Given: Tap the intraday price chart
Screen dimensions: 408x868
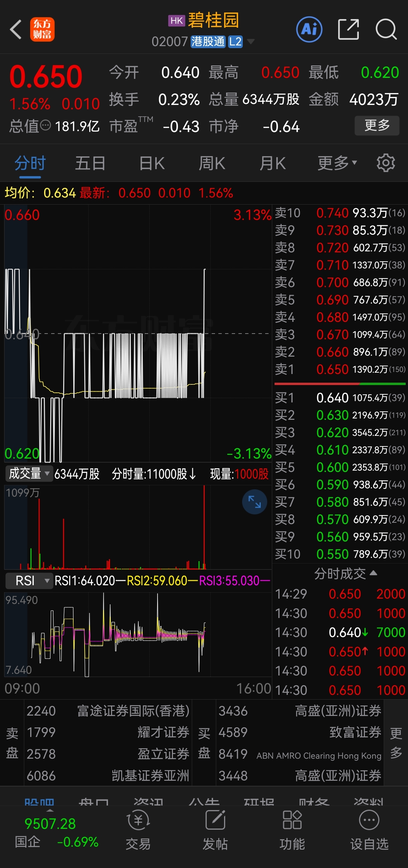Looking at the screenshot, I should (137, 333).
